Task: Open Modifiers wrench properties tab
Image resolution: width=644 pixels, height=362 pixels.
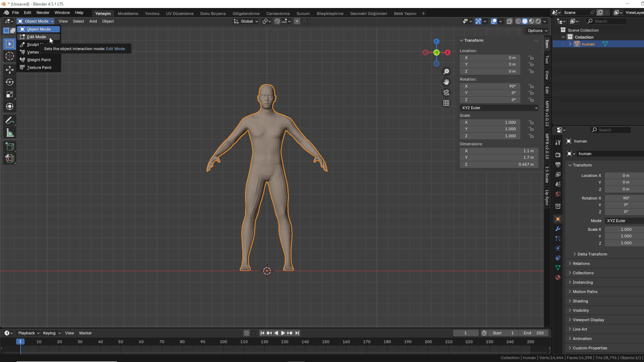Action: (x=558, y=229)
